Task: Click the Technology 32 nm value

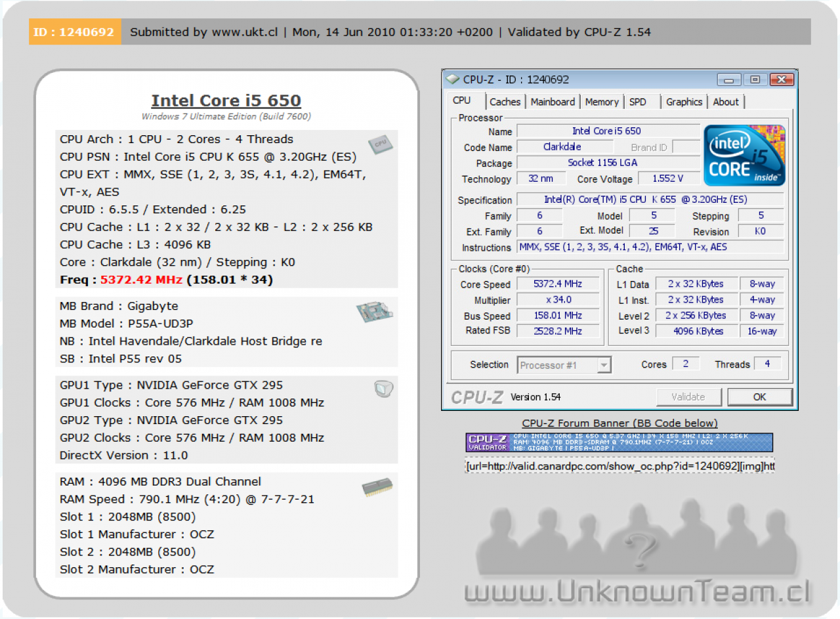Action: click(541, 179)
